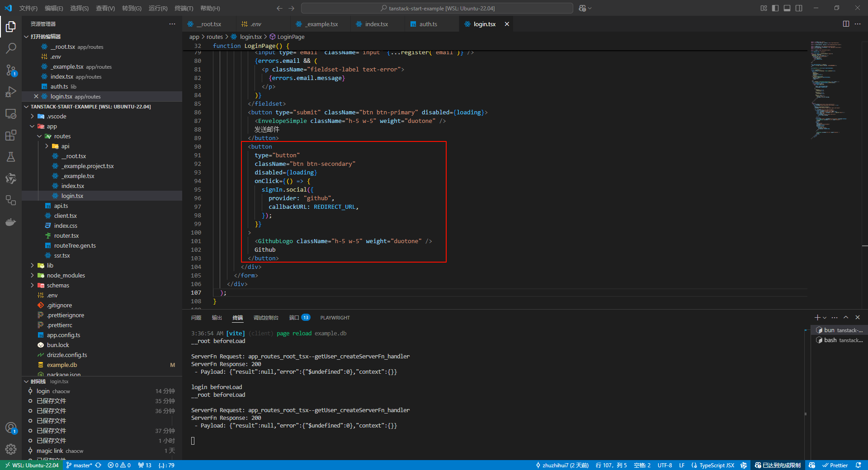This screenshot has height=470, width=868.
Task: Open the Edit menu
Action: pos(54,8)
